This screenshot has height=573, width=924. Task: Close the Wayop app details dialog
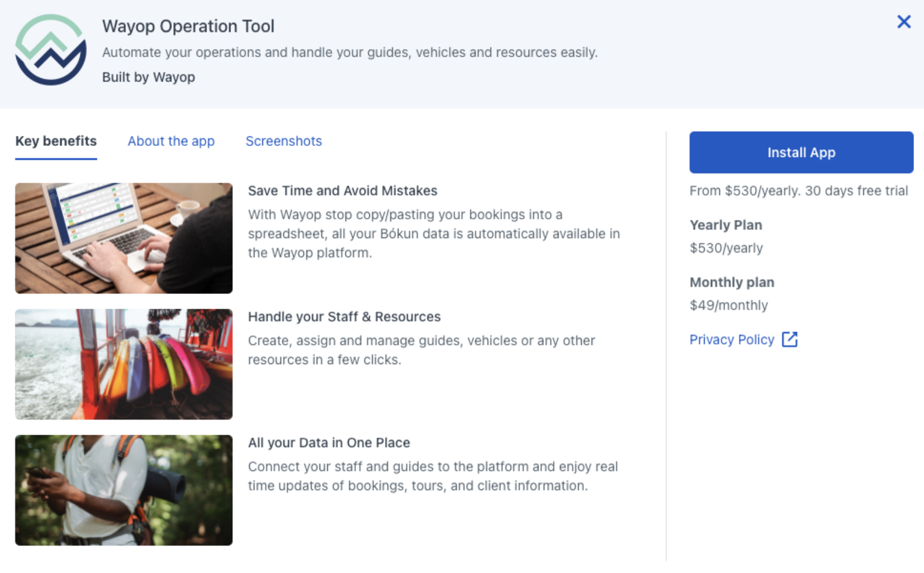pyautogui.click(x=904, y=22)
